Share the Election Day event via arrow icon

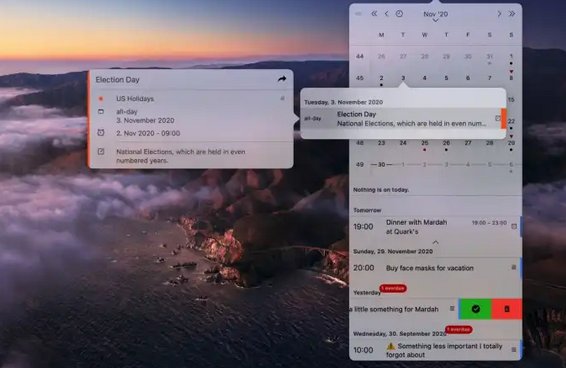pos(282,79)
